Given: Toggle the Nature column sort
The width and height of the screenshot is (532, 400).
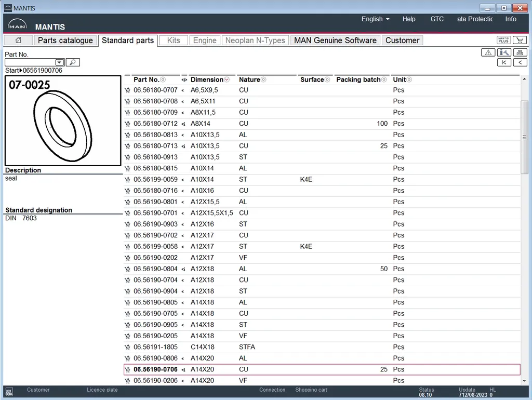Looking at the screenshot, I should (x=263, y=79).
